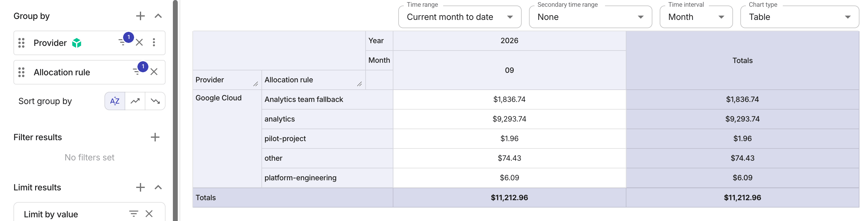Screen dimensions: 868x221
Task: Collapse the Group by section
Action: 158,16
